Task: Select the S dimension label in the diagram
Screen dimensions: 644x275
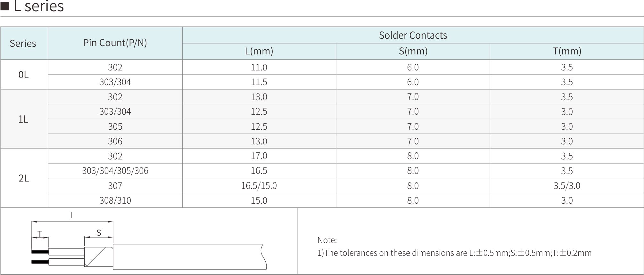Action: pos(99,233)
